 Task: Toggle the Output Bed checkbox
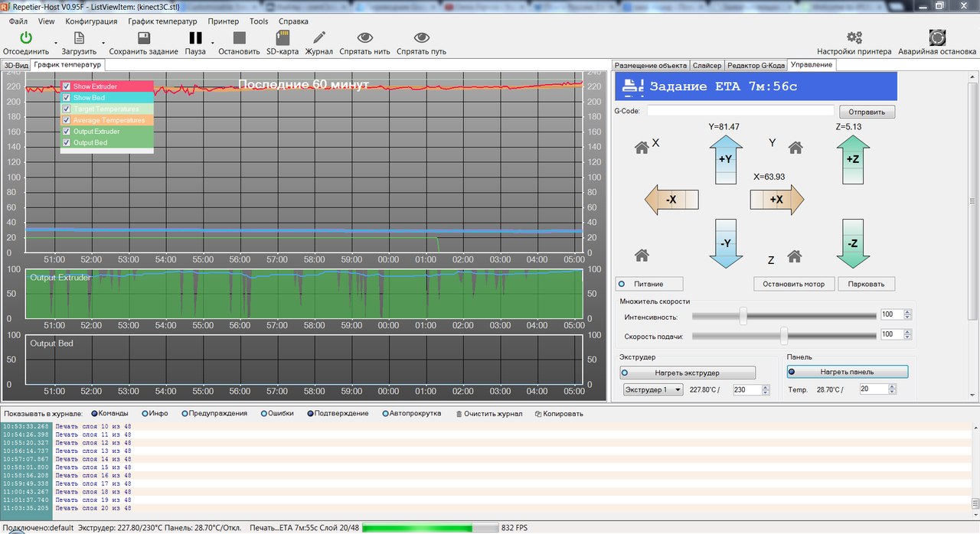(x=67, y=142)
